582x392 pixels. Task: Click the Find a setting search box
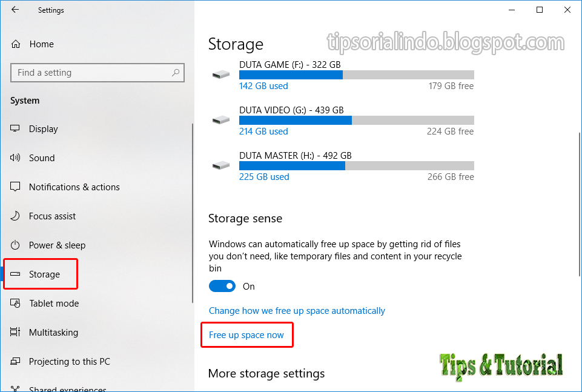coord(98,72)
